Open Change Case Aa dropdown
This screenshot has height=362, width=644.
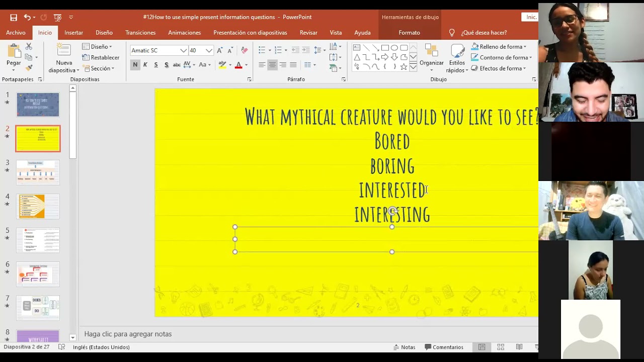pyautogui.click(x=205, y=65)
